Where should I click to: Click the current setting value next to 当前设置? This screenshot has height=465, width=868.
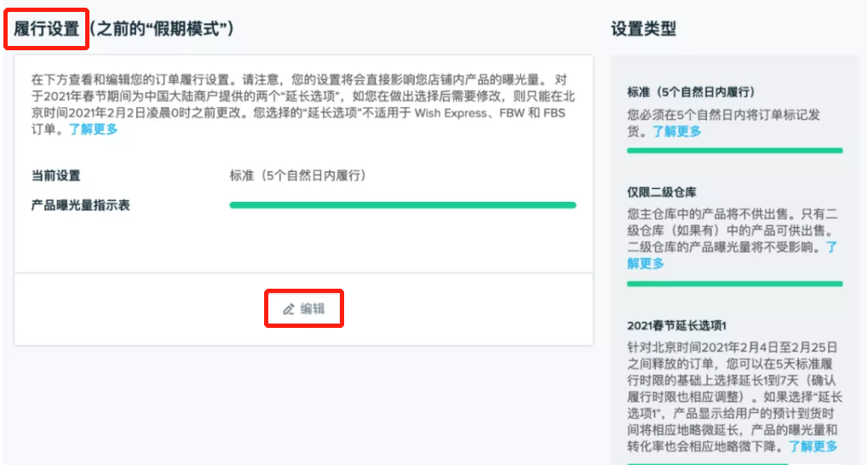tap(298, 176)
